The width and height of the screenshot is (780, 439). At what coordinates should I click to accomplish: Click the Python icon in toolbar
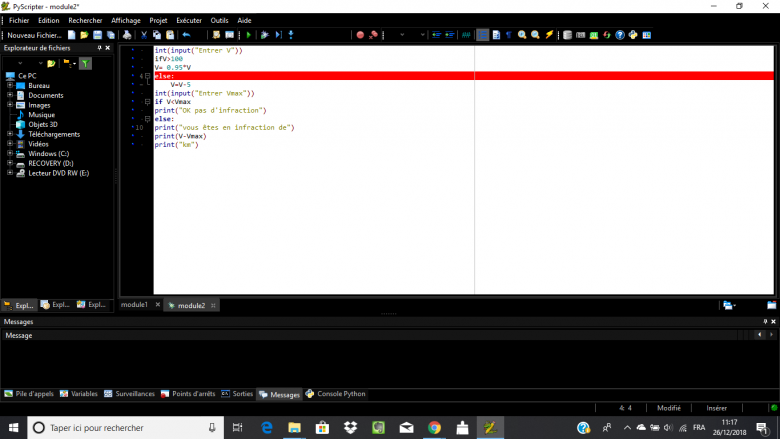(x=633, y=35)
